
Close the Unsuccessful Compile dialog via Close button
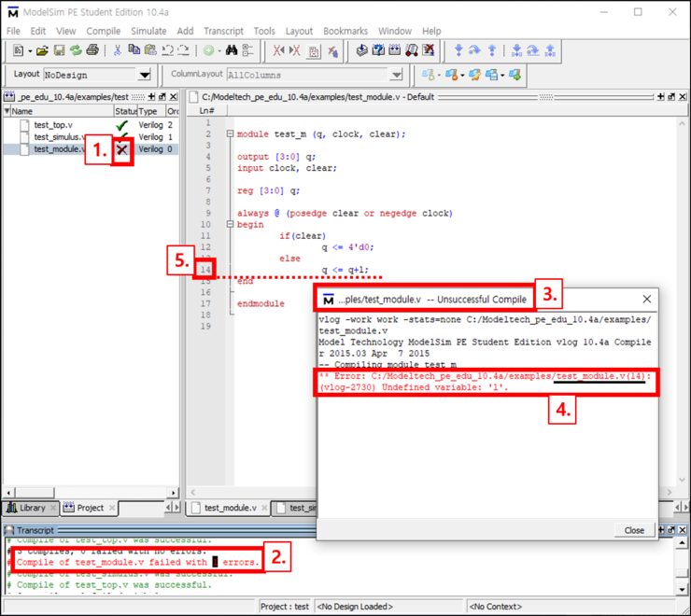634,530
